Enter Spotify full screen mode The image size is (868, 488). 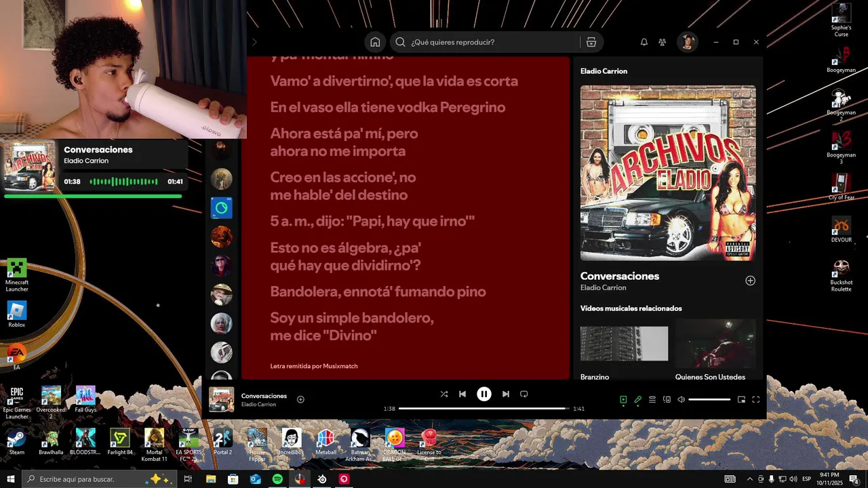[x=756, y=400]
